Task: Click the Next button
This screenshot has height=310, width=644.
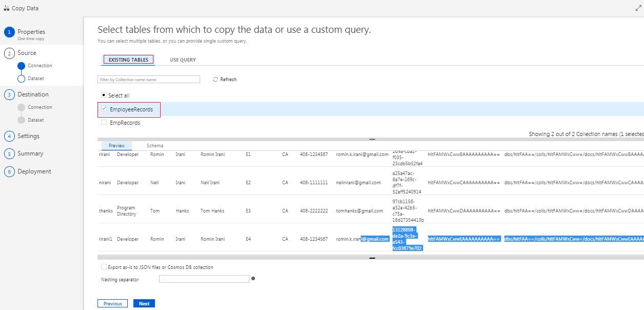Action: (x=144, y=303)
